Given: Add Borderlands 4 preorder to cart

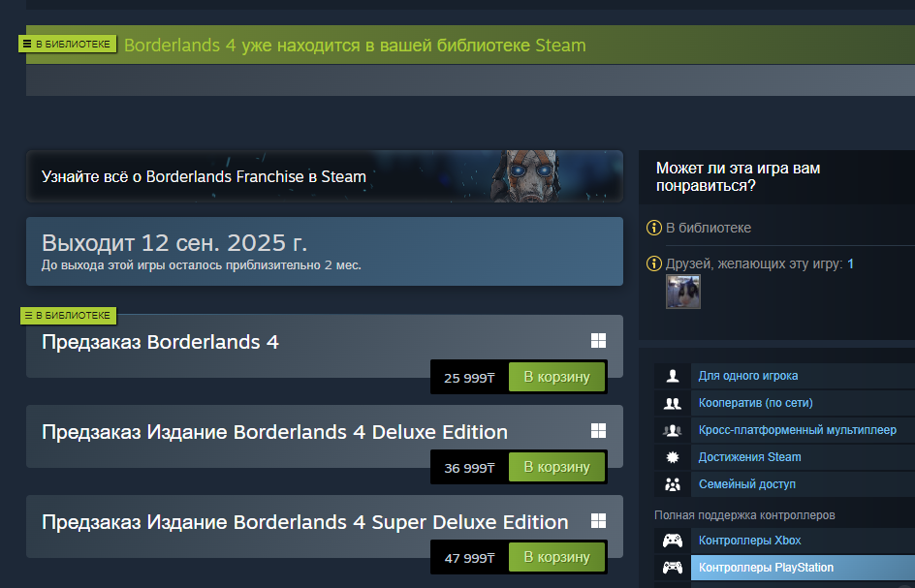Looking at the screenshot, I should tap(556, 377).
